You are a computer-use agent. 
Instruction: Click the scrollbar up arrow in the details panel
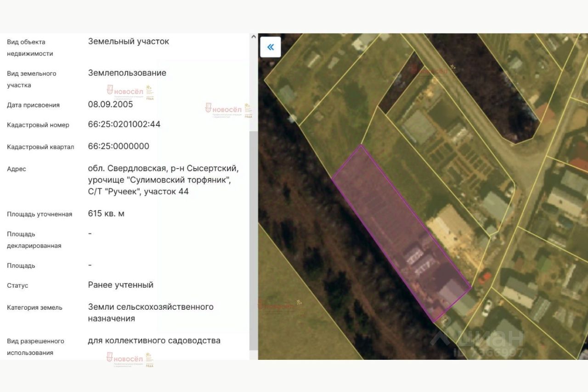[254, 38]
